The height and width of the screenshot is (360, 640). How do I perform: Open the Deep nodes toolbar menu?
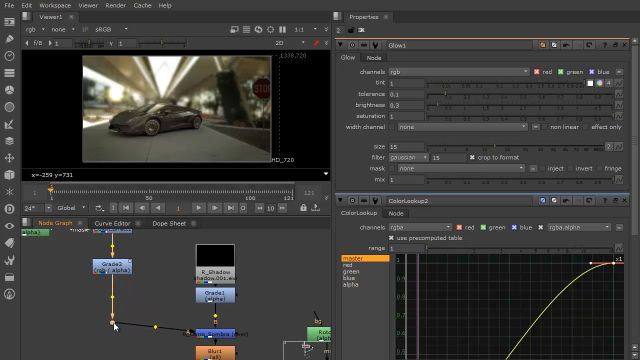[x=9, y=209]
